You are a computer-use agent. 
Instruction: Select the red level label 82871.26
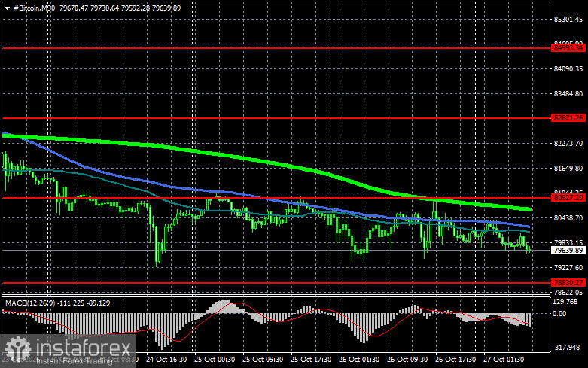point(568,118)
